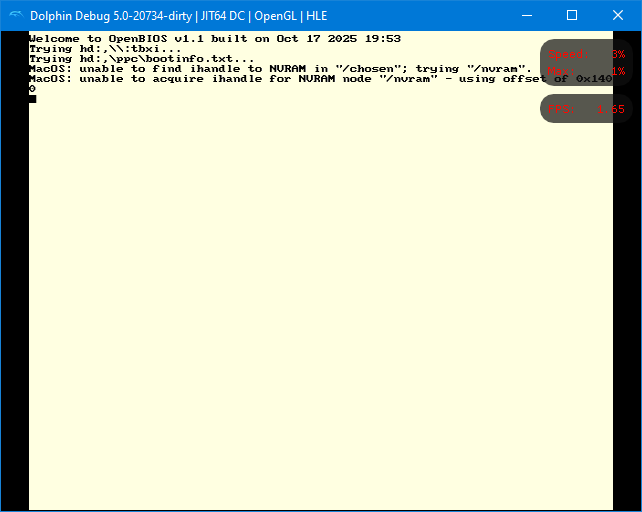Maximize the Dolphin emulator window
Image resolution: width=642 pixels, height=512 pixels.
[572, 15]
